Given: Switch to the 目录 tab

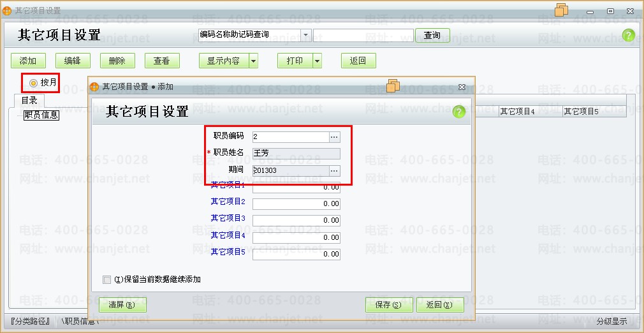Looking at the screenshot, I should [x=29, y=100].
